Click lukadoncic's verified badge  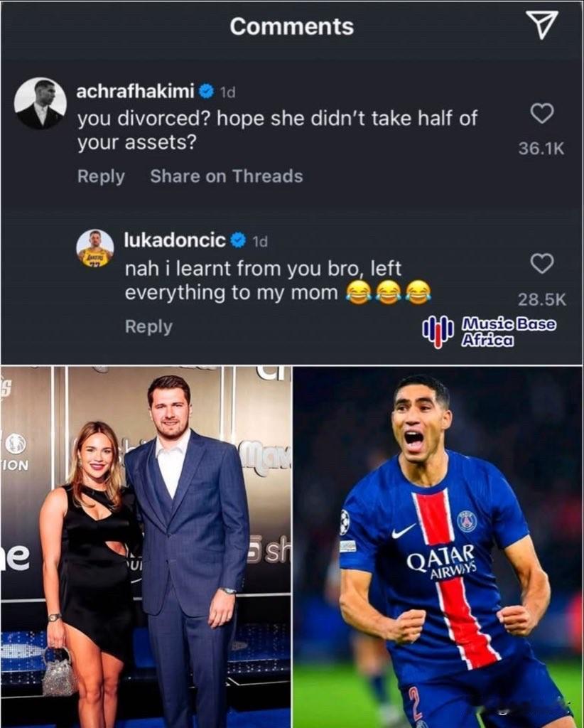(x=238, y=240)
